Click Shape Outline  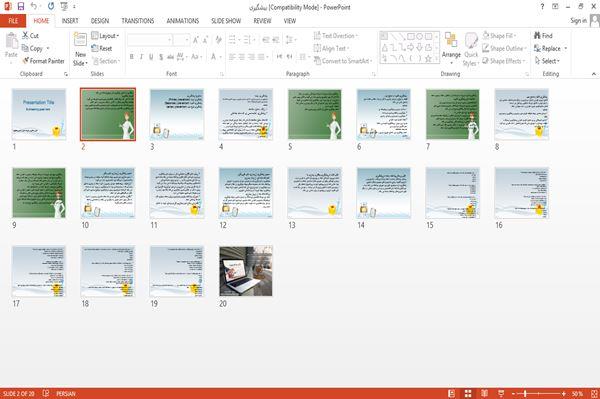point(504,48)
